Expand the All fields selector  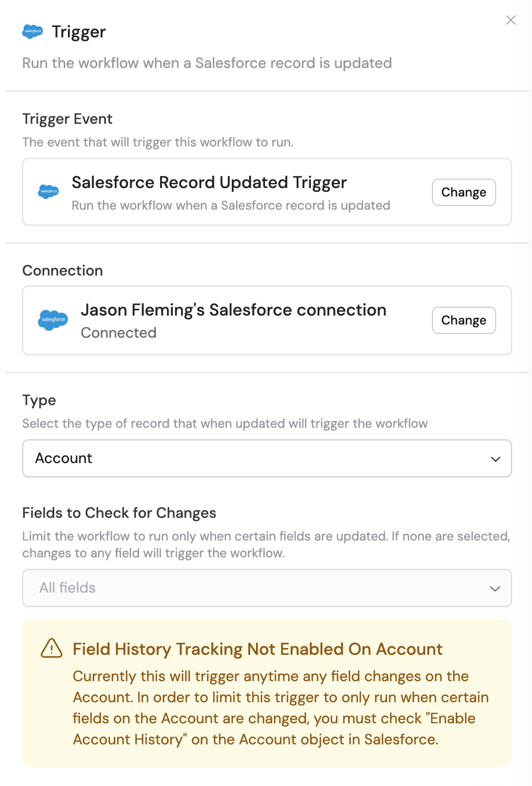(267, 588)
